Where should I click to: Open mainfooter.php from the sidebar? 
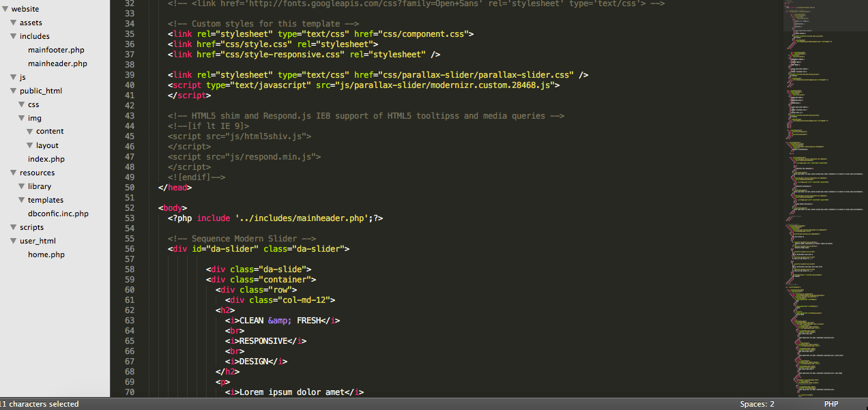pos(56,50)
